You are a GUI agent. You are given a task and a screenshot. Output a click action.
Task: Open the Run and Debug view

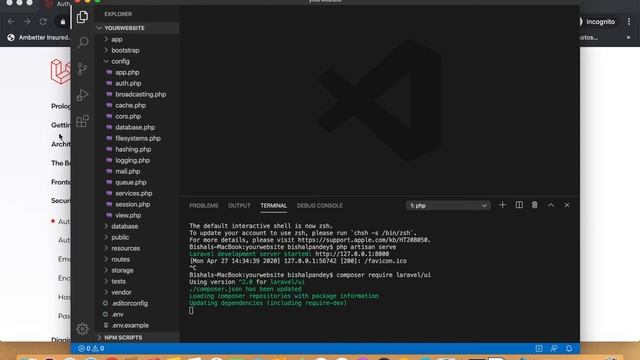(x=82, y=95)
